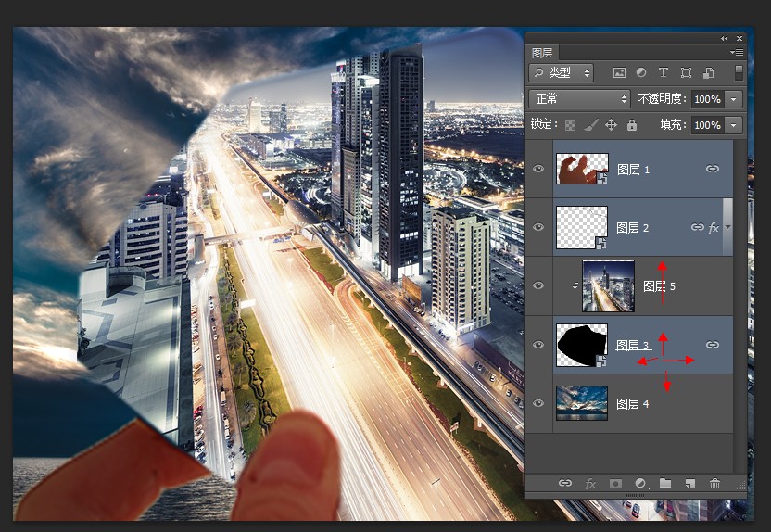Lock transparent pixels icon
Image resolution: width=771 pixels, height=532 pixels.
pos(570,125)
